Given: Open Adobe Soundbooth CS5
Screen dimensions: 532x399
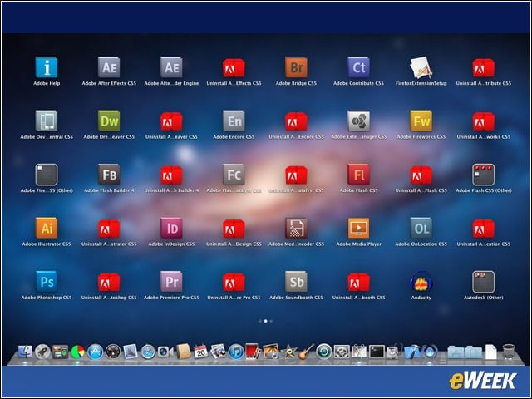Looking at the screenshot, I should click(x=296, y=282).
